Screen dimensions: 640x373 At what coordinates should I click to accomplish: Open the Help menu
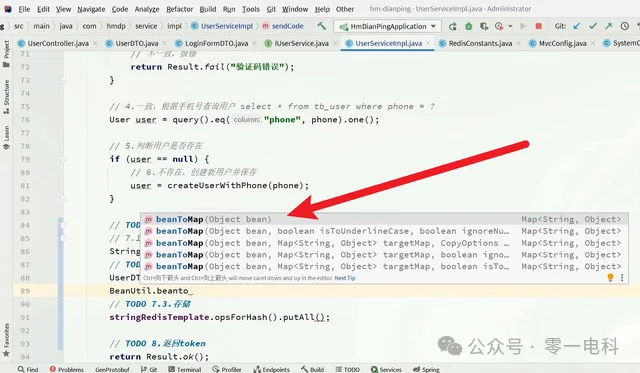tap(322, 9)
